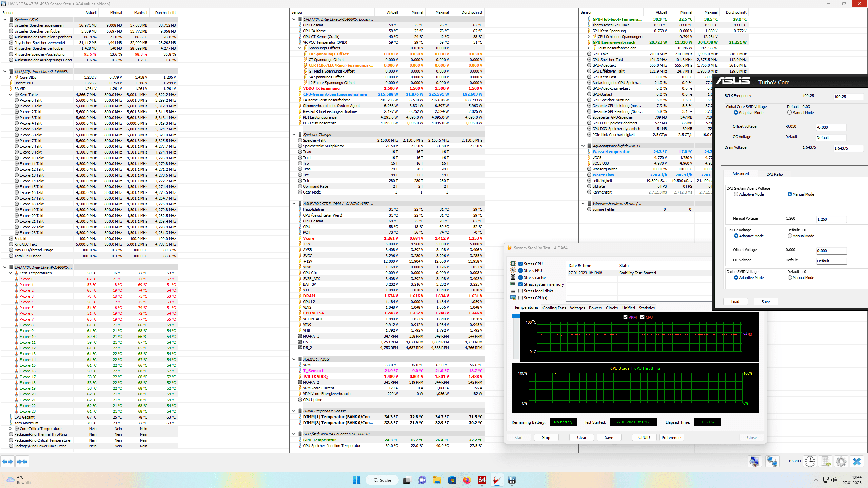Select Manual Mode for Global Core SVID Voltage
Image resolution: width=868 pixels, height=488 pixels.
point(789,113)
